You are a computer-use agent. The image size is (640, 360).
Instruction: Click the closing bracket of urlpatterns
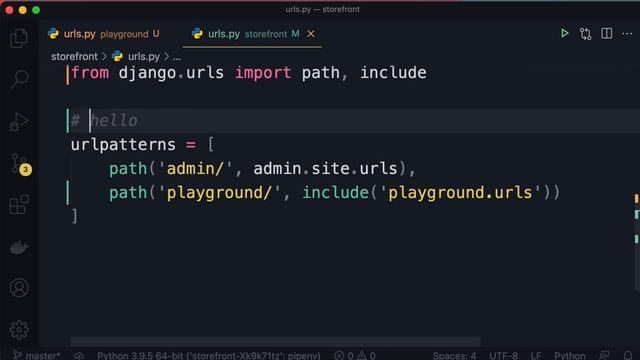pyautogui.click(x=74, y=216)
